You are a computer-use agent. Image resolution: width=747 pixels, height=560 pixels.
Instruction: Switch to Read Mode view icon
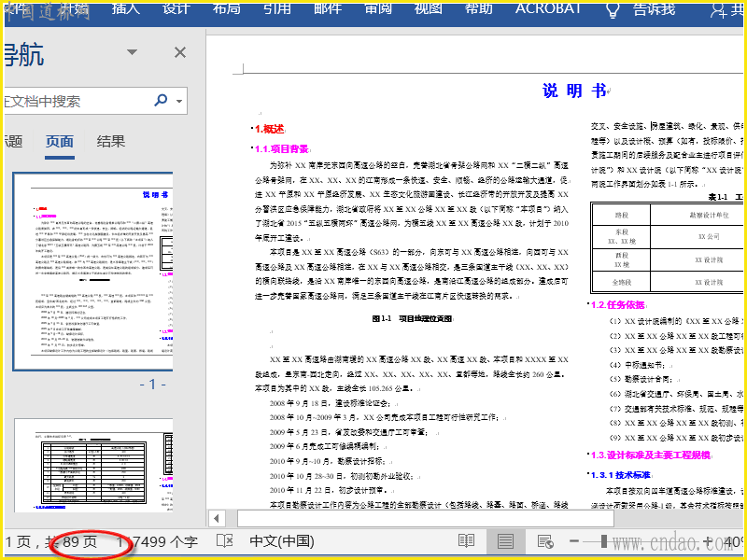(466, 541)
